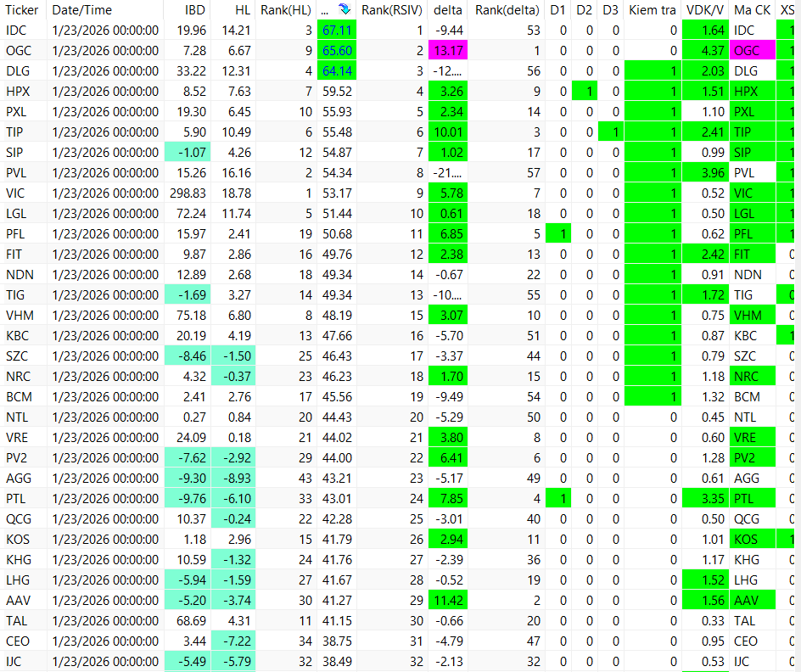Screen dimensions: 801x672
Task: Select the magenta OGC cell in Ma CK
Action: coord(753,51)
